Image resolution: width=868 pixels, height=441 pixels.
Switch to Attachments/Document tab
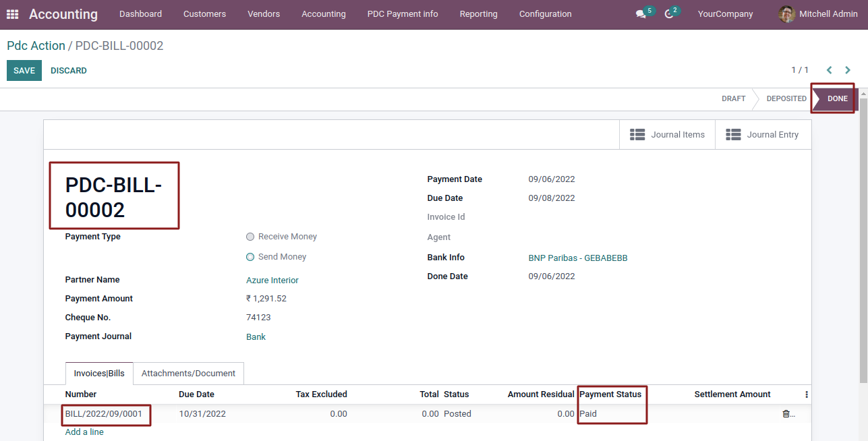pos(188,374)
